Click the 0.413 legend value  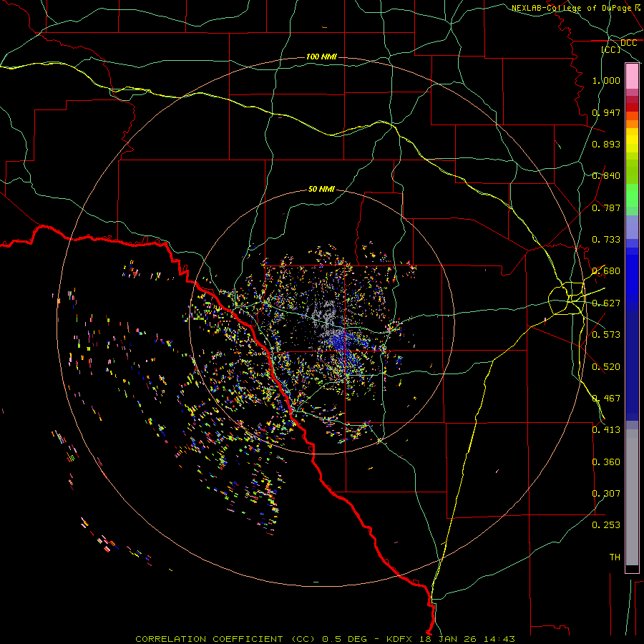coord(606,430)
